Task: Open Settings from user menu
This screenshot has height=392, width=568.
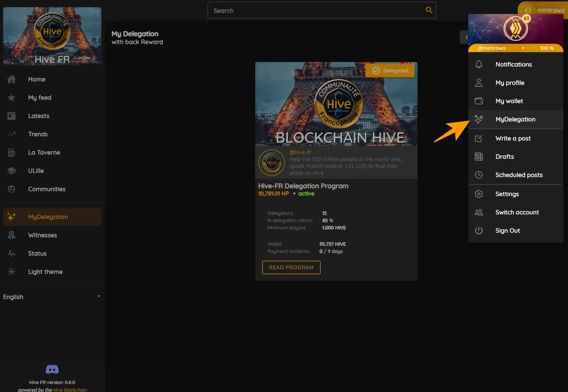Action: click(516, 194)
